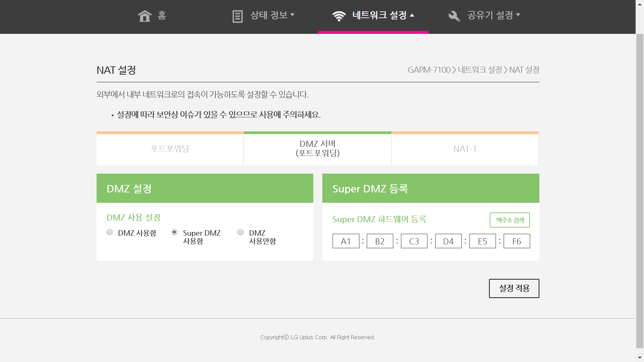Click the 맥주소 검색 button

point(509,220)
